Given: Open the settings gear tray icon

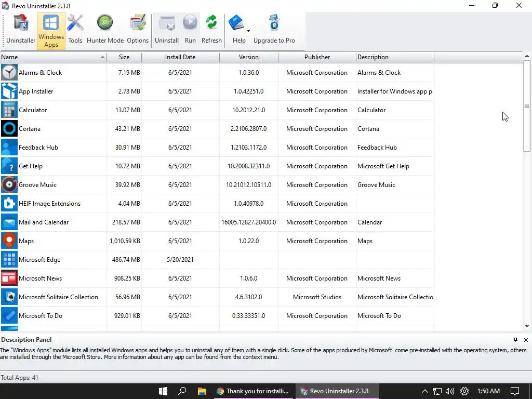Looking at the screenshot, I should tap(464, 391).
